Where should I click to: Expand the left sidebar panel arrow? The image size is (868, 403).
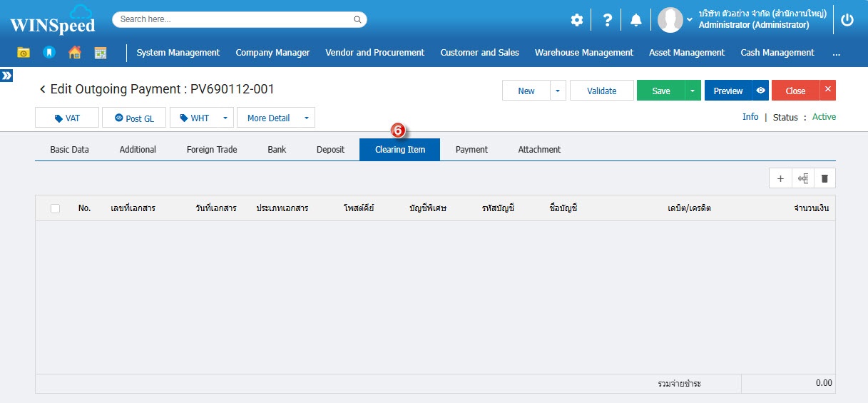(x=6, y=75)
